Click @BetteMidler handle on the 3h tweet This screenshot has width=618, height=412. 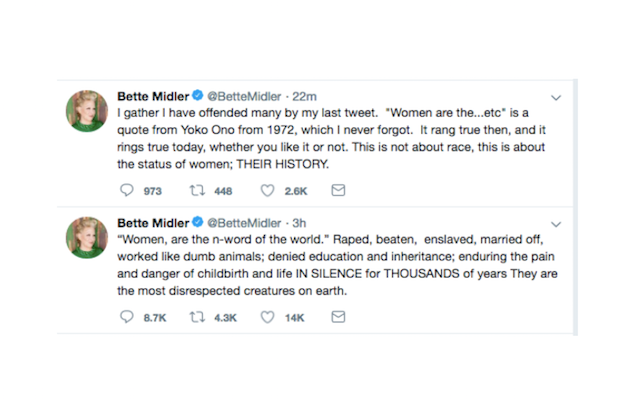tap(246, 223)
